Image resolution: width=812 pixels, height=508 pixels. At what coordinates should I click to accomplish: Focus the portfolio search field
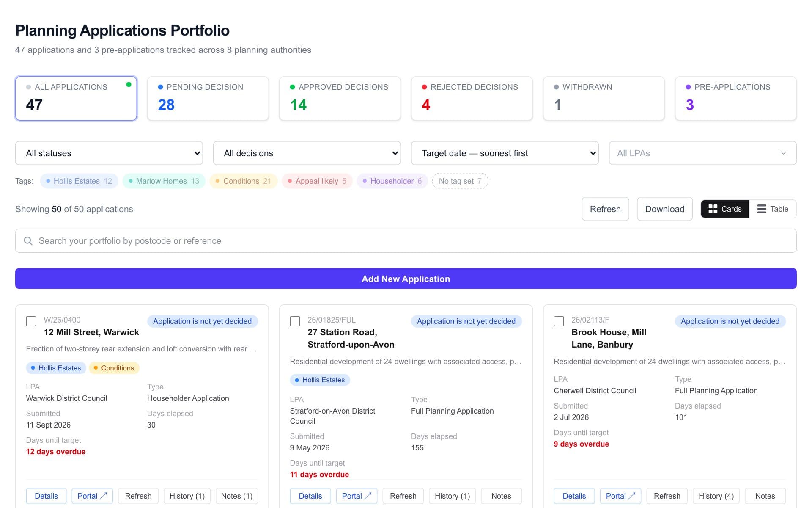click(406, 241)
